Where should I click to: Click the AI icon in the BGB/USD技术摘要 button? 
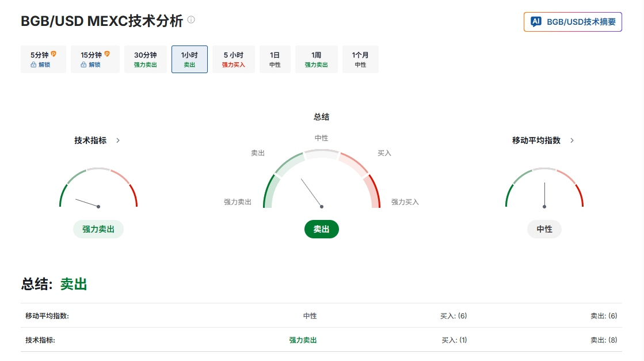pos(536,22)
